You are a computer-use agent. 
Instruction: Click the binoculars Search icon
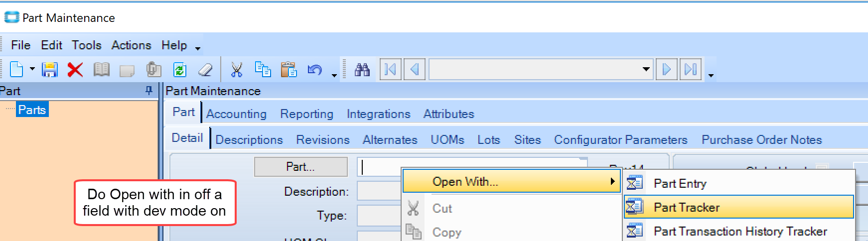(362, 70)
